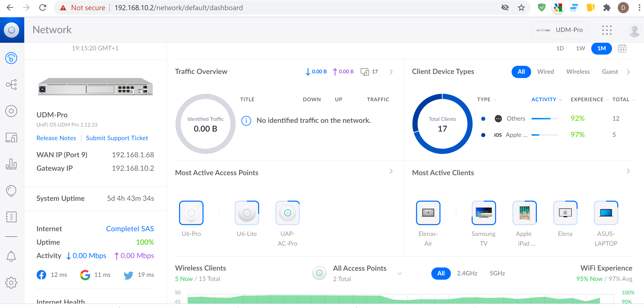
Task: Open the Dashboard sidebar icon
Action: [11, 58]
